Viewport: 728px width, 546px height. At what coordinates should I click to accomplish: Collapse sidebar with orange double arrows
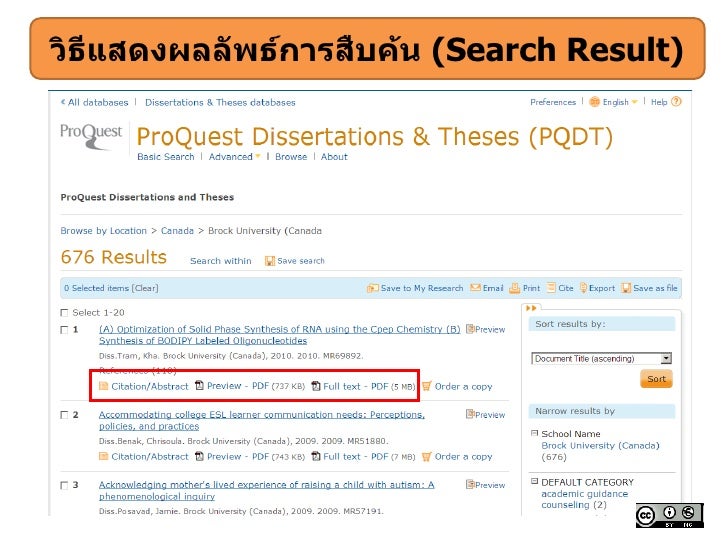click(531, 308)
